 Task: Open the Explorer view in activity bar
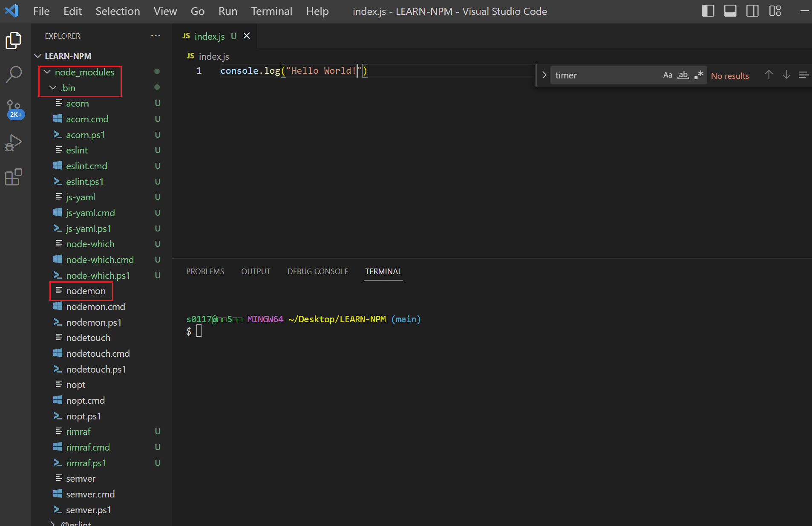(x=14, y=40)
